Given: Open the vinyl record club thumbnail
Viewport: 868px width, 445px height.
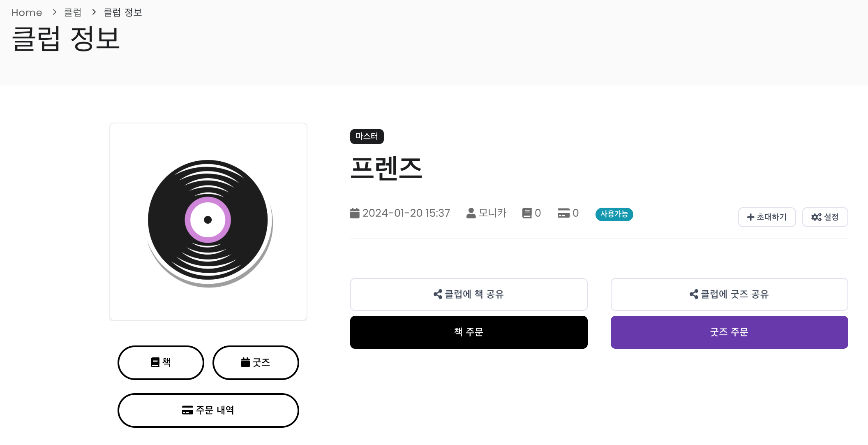Looking at the screenshot, I should 208,222.
